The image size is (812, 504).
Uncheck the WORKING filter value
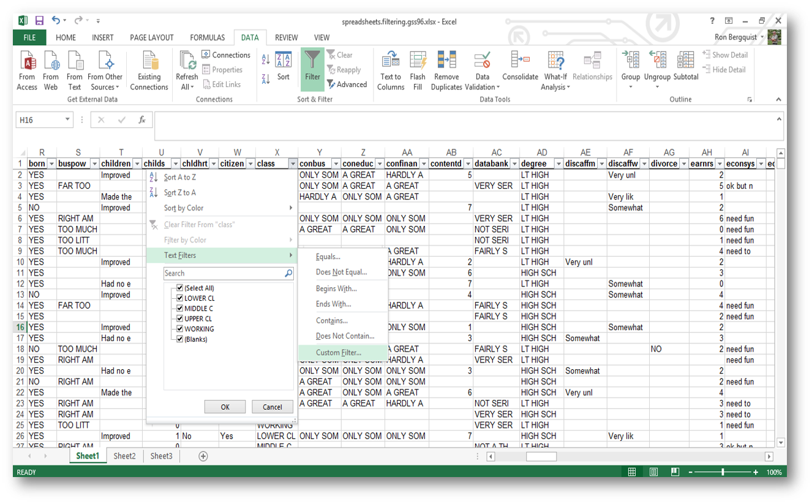[179, 328]
